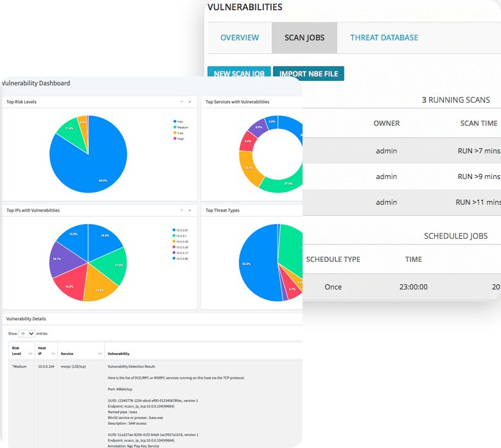The height and width of the screenshot is (448, 501).
Task: Sort table by Host IP column
Action: 53,354
